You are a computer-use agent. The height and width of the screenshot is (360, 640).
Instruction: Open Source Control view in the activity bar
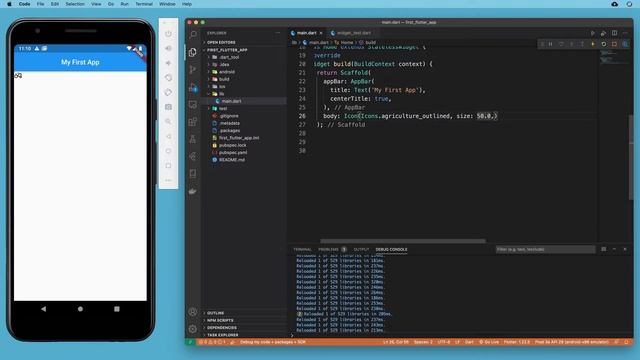(x=193, y=69)
